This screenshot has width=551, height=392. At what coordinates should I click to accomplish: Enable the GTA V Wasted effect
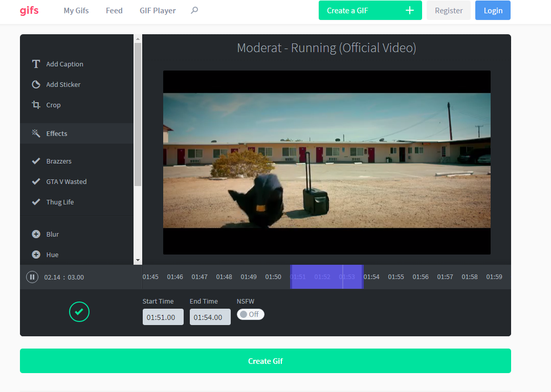36,181
